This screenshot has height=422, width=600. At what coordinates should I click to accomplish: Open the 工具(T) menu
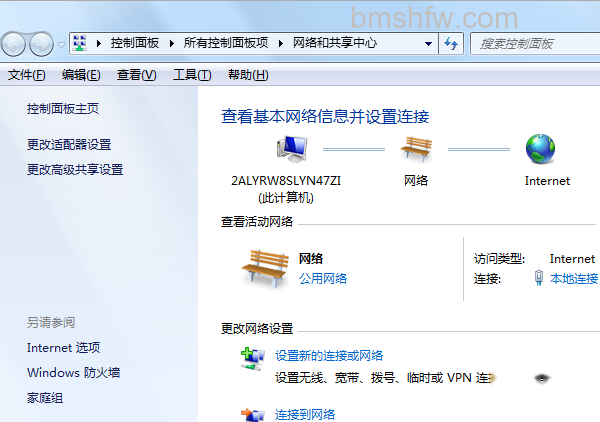(x=192, y=75)
